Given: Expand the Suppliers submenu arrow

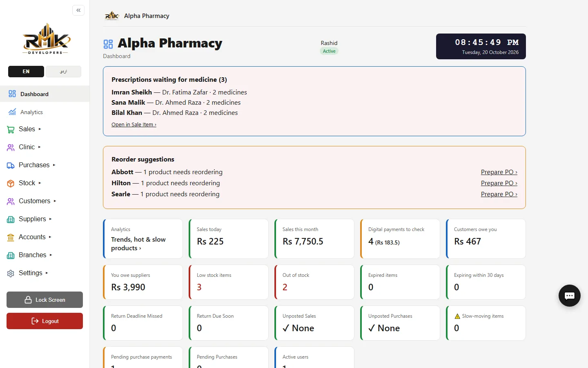Looking at the screenshot, I should point(50,219).
